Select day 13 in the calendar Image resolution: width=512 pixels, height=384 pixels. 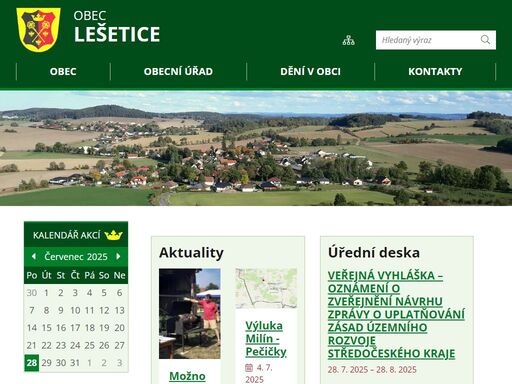coord(119,310)
